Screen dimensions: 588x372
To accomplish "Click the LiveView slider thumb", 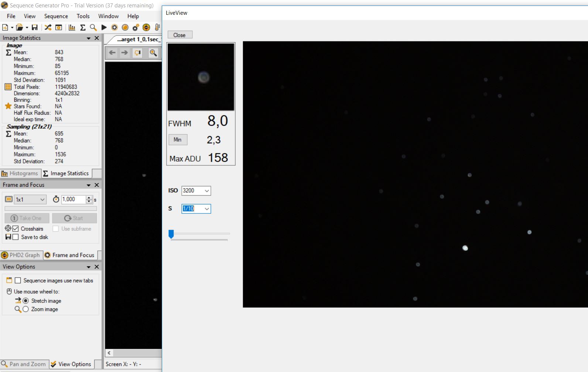I will [x=171, y=234].
